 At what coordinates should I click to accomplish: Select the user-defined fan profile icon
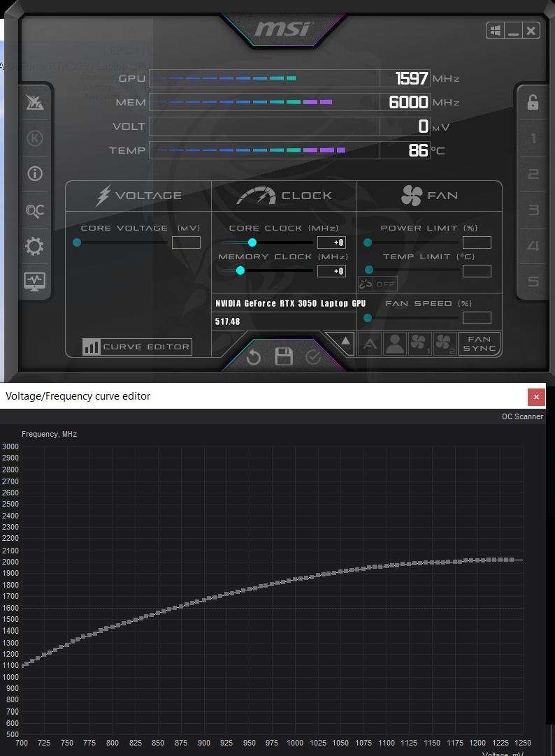395,343
